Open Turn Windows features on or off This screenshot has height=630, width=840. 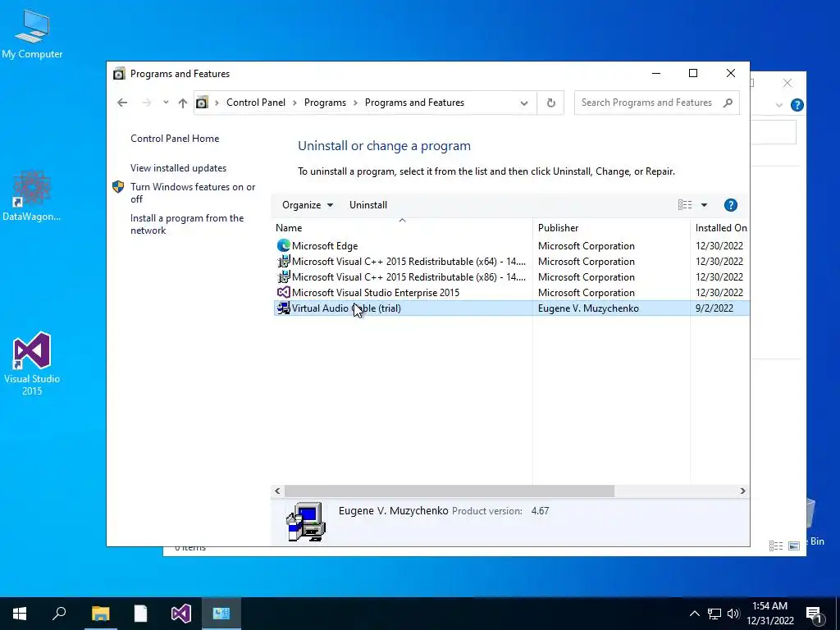pyautogui.click(x=193, y=193)
